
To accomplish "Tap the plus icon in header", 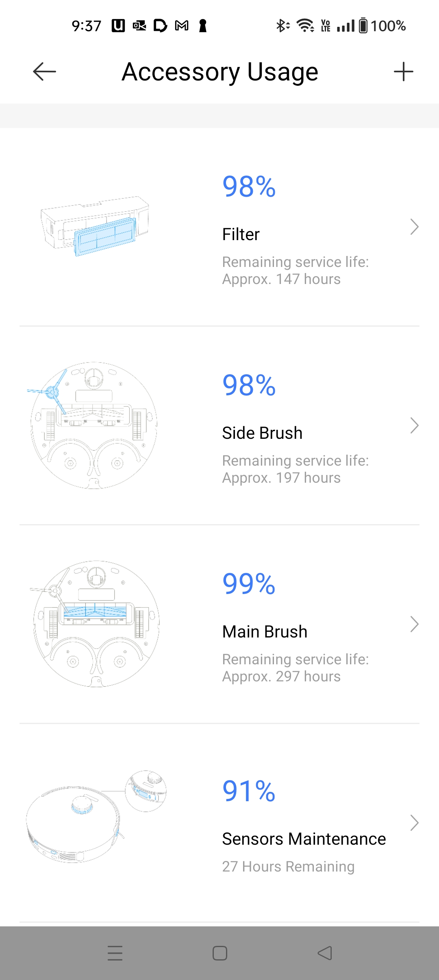I will (x=403, y=72).
